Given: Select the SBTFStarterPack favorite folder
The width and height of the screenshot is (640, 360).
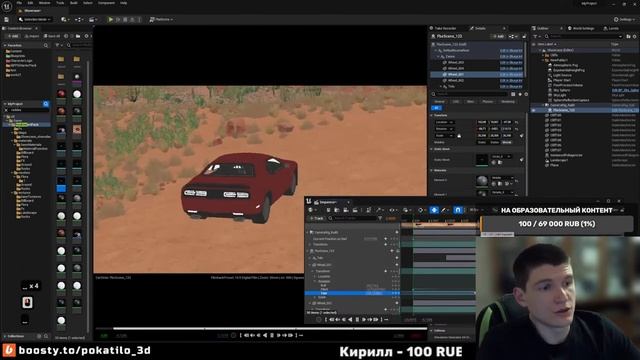Looking at the screenshot, I should [21, 65].
